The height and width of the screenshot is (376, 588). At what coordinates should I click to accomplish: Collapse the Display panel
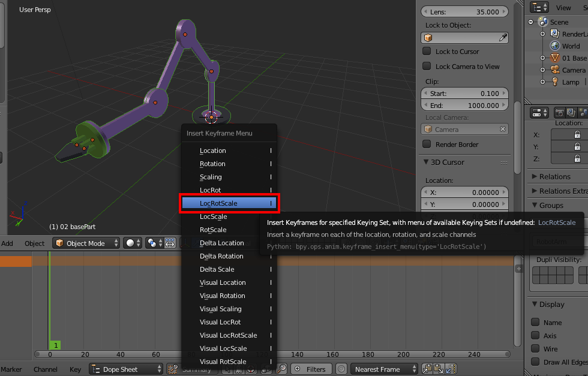point(535,304)
